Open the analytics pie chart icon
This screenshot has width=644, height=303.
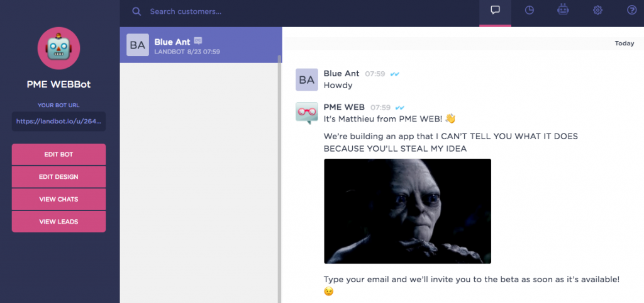click(x=530, y=10)
